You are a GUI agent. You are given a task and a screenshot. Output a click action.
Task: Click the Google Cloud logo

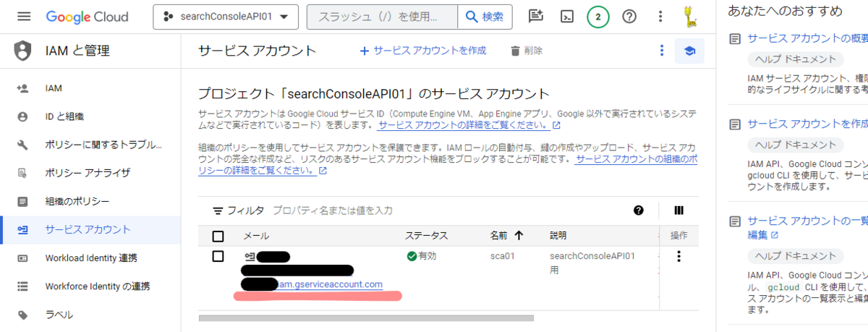87,17
